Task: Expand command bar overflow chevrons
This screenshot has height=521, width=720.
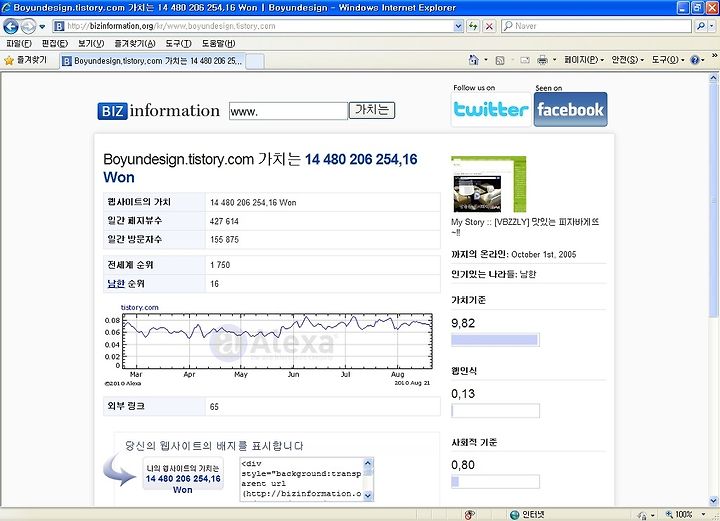Action: [x=714, y=56]
